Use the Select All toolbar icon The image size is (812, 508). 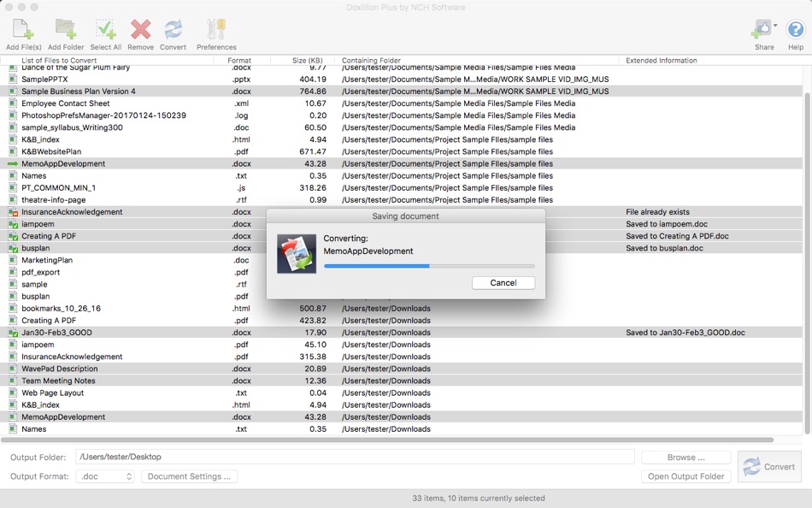107,27
